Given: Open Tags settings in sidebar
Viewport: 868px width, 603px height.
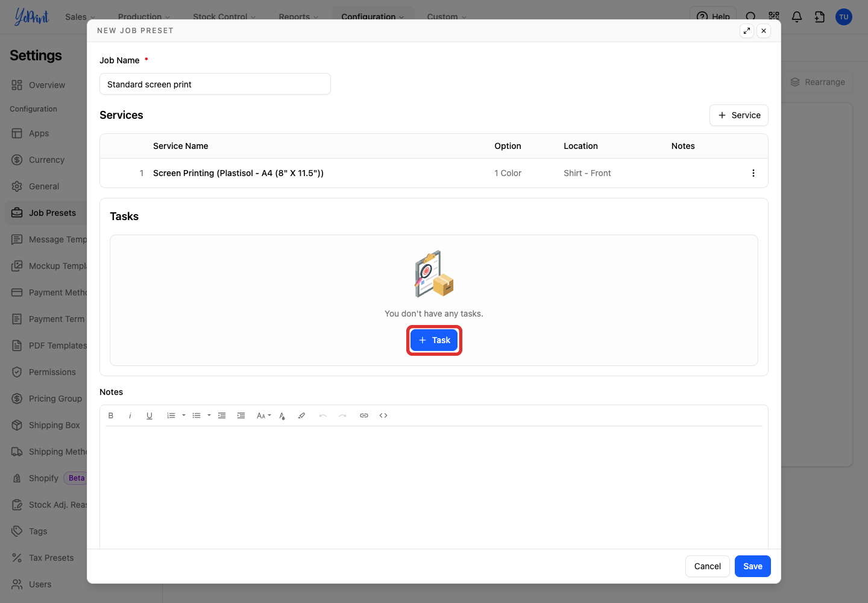Looking at the screenshot, I should point(46,531).
